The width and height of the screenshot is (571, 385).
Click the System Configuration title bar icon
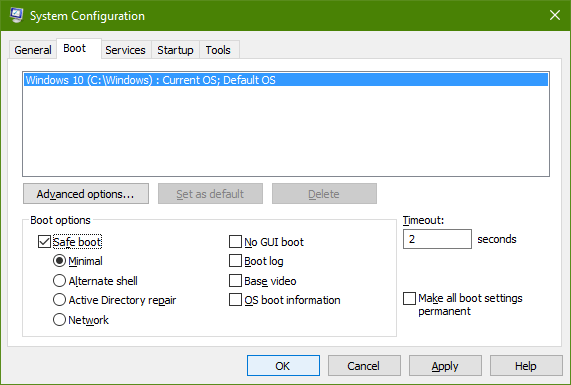pos(16,15)
